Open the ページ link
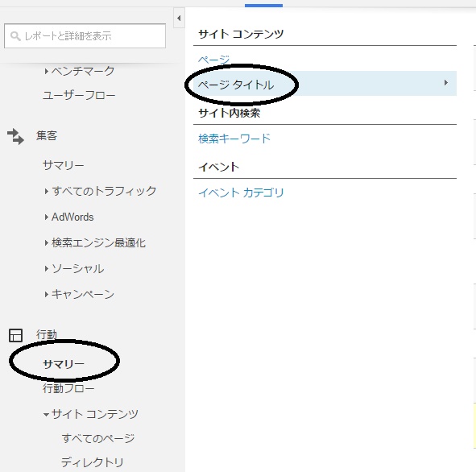Screen dimensions: 476x472 [x=213, y=60]
